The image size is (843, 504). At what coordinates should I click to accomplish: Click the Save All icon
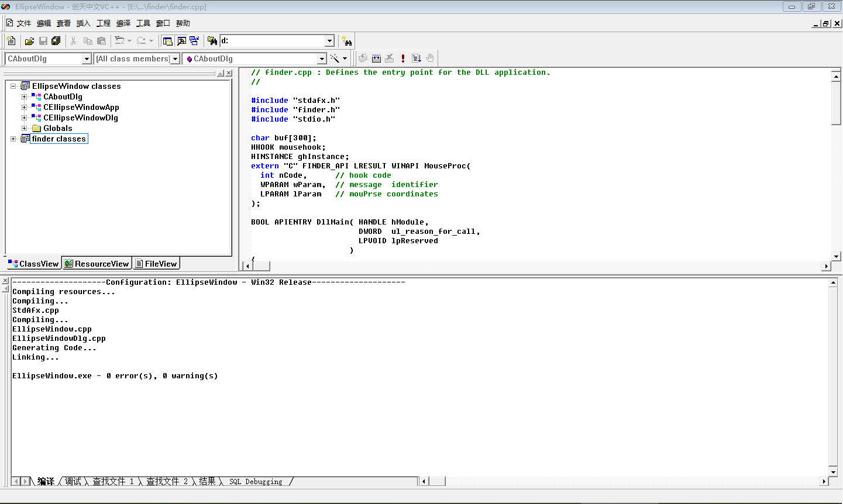click(x=56, y=41)
